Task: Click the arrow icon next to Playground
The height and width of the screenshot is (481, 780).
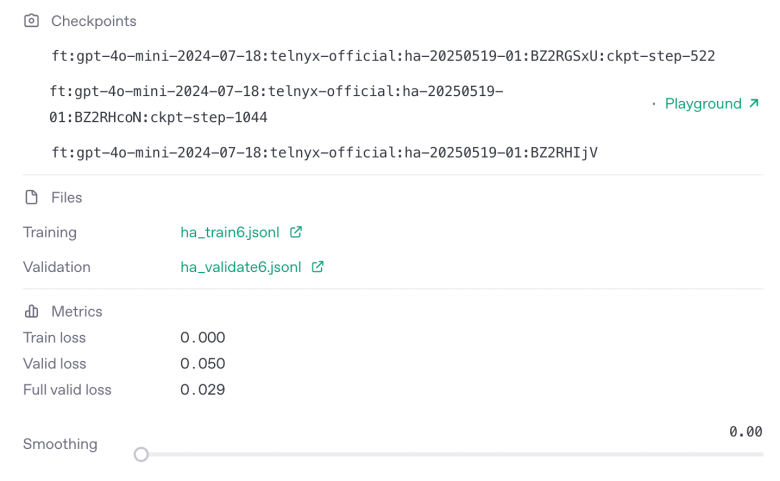Action: pyautogui.click(x=754, y=103)
